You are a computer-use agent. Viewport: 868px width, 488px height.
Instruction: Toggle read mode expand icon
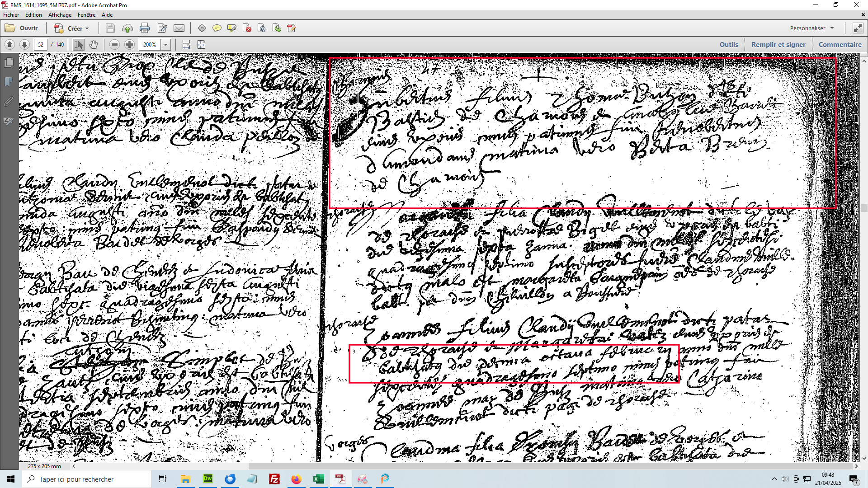pos(858,28)
